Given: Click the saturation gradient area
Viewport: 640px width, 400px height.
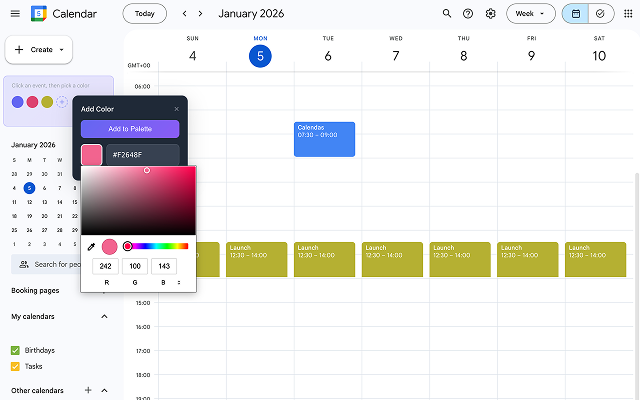Looking at the screenshot, I should [138, 200].
